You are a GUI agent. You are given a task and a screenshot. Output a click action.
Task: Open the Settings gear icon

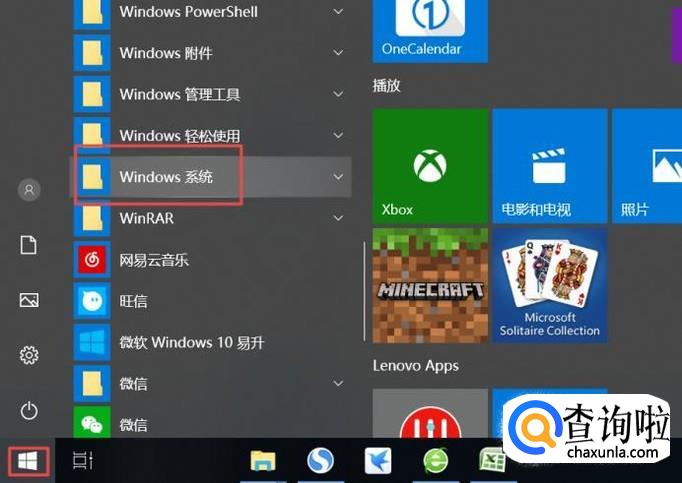[29, 355]
